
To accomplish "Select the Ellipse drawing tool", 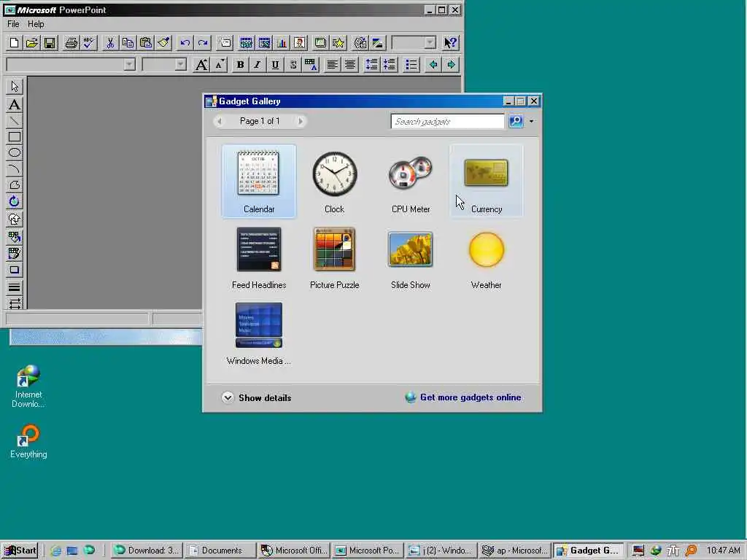I will tap(15, 153).
